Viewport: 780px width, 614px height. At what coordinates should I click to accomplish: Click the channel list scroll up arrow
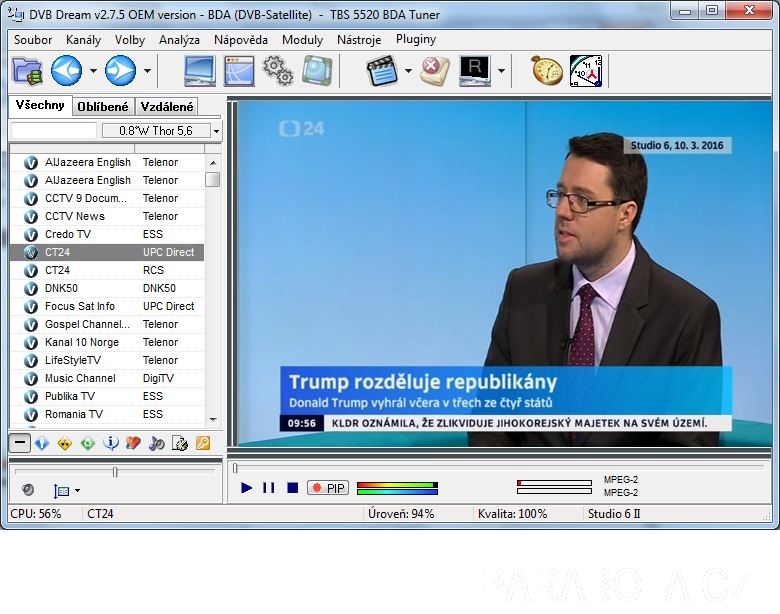point(213,163)
